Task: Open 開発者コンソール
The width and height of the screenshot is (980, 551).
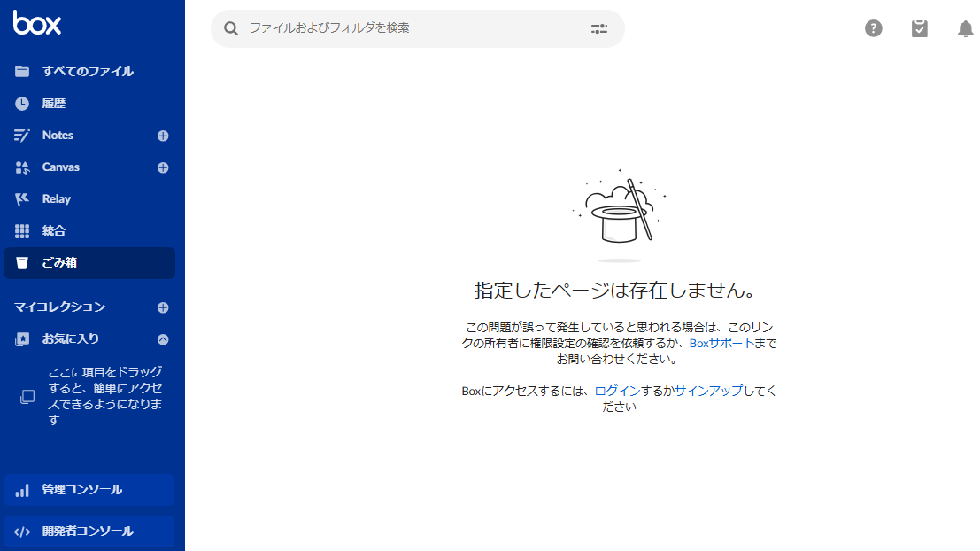Action: (88, 532)
